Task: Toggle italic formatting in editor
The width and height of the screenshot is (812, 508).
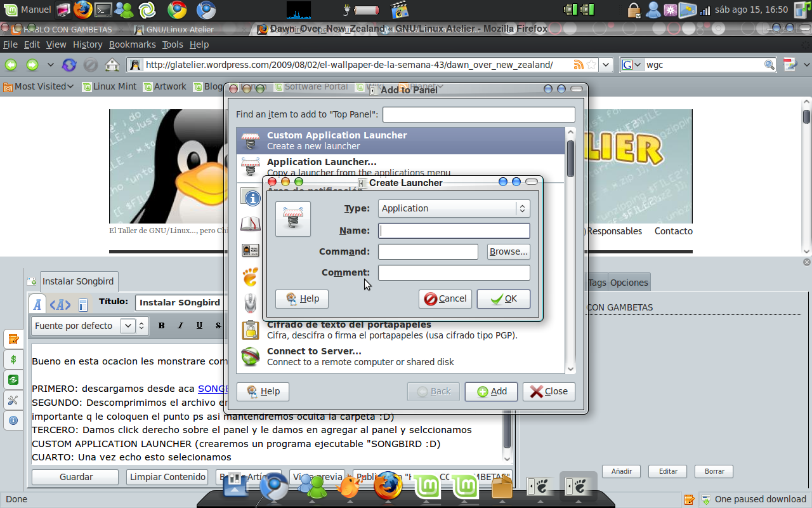Action: pyautogui.click(x=180, y=326)
